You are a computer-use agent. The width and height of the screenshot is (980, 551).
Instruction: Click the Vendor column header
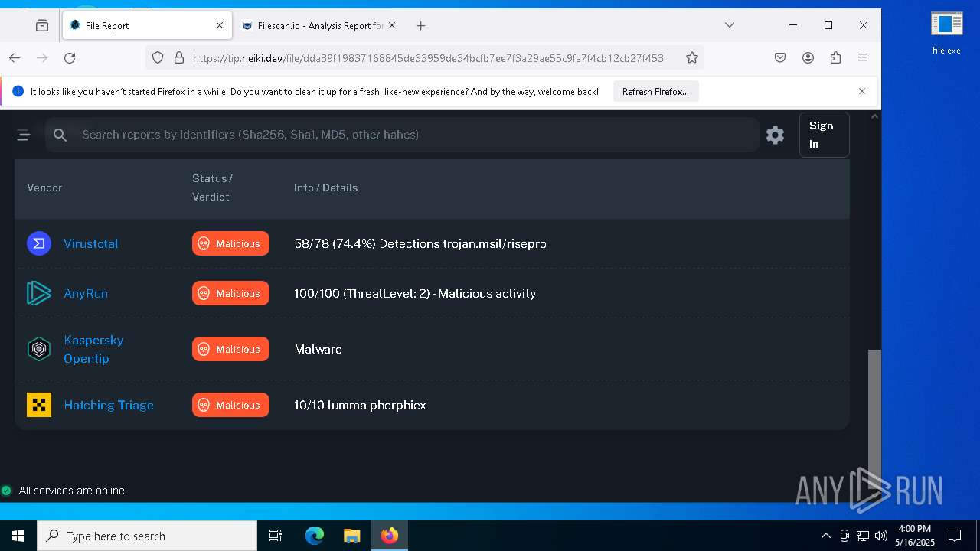click(44, 187)
